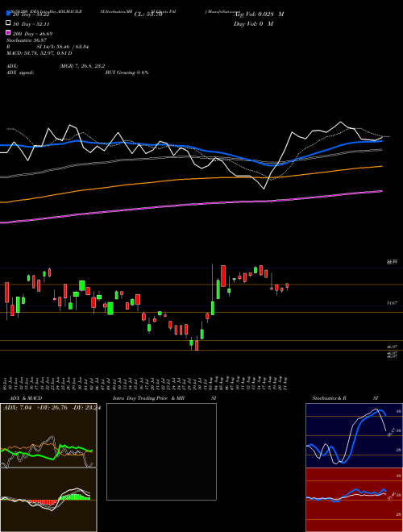The image size is (403, 532).
Task: Click the magenta 200 Day legend swatch
Action: click(x=8, y=33)
